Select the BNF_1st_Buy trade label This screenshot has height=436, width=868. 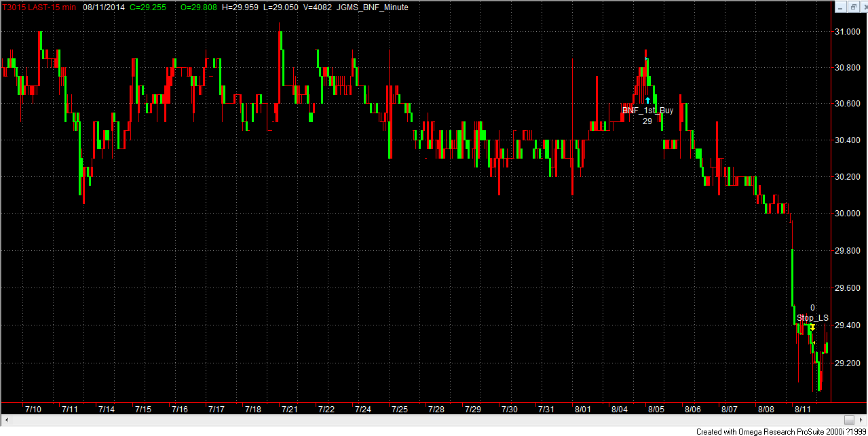click(x=648, y=111)
